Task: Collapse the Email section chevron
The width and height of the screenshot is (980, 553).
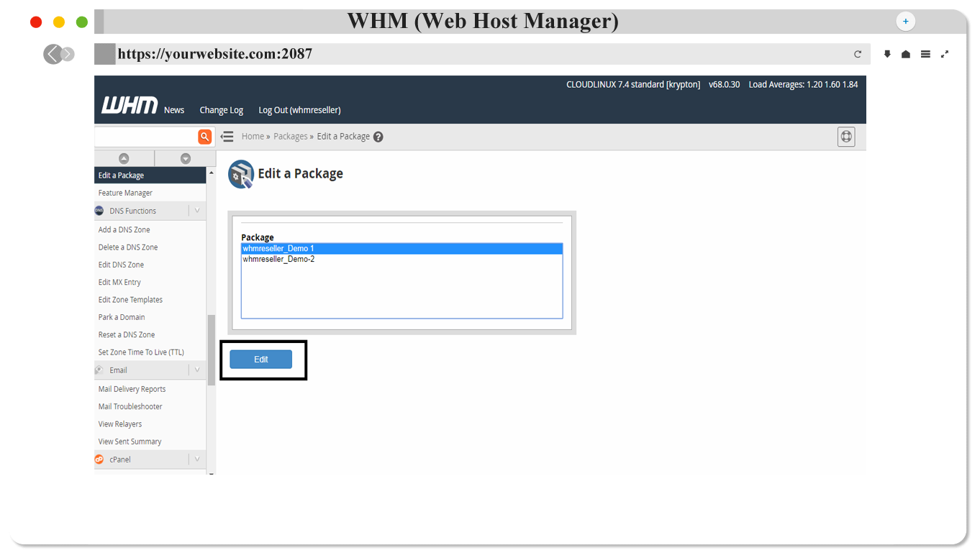Action: pyautogui.click(x=197, y=370)
